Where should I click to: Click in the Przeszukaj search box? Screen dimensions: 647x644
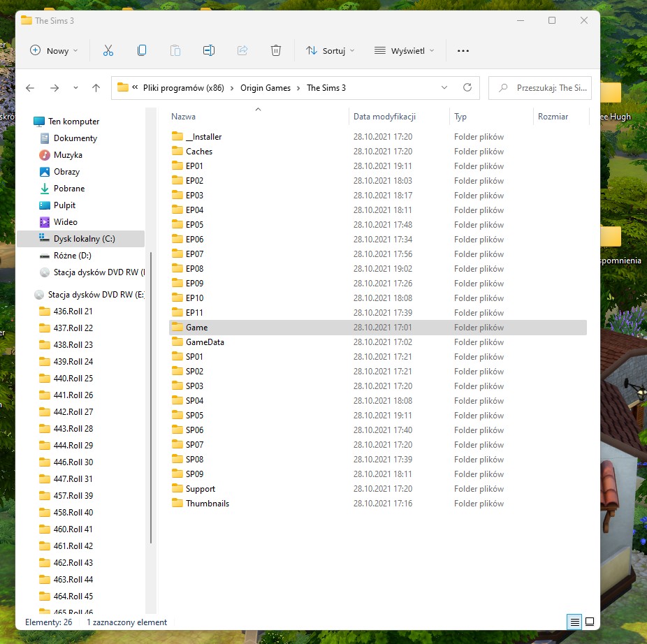point(539,88)
